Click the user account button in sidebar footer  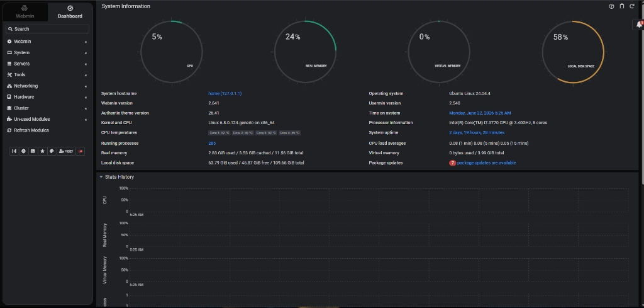[x=66, y=151]
